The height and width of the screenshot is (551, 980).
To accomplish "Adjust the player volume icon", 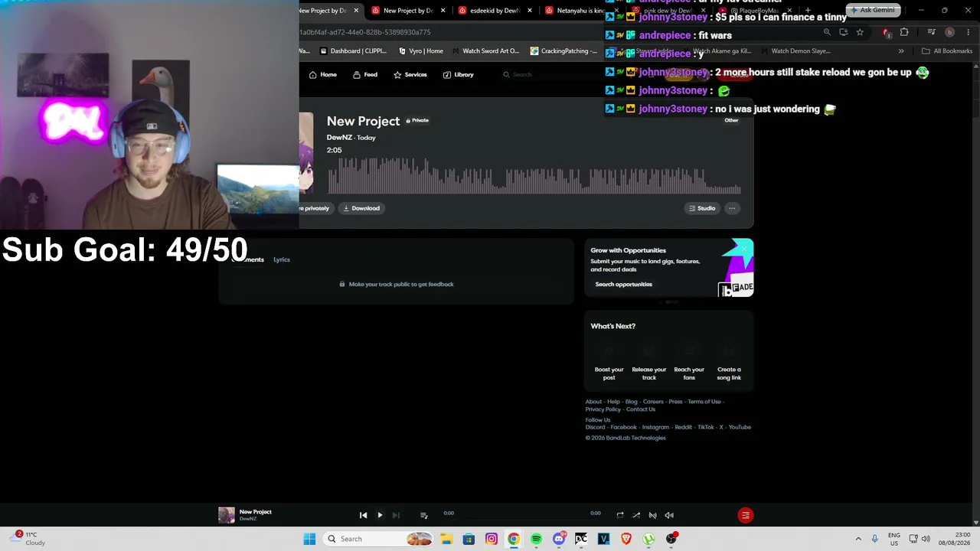I will coord(669,515).
